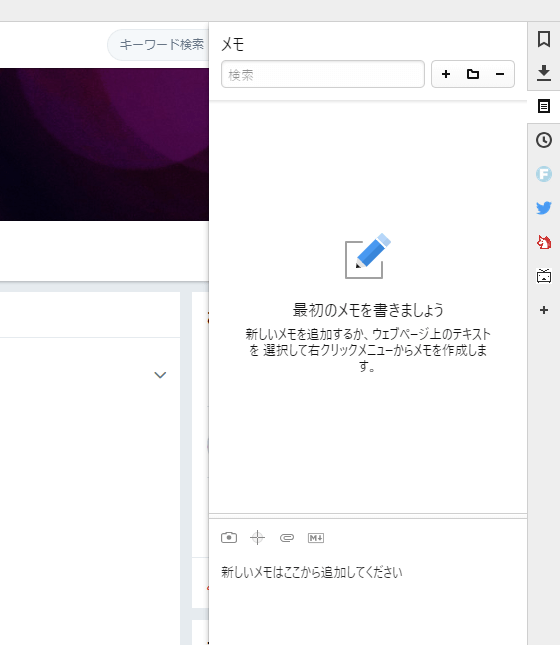Click the crosshair capture icon in note editor

click(258, 538)
